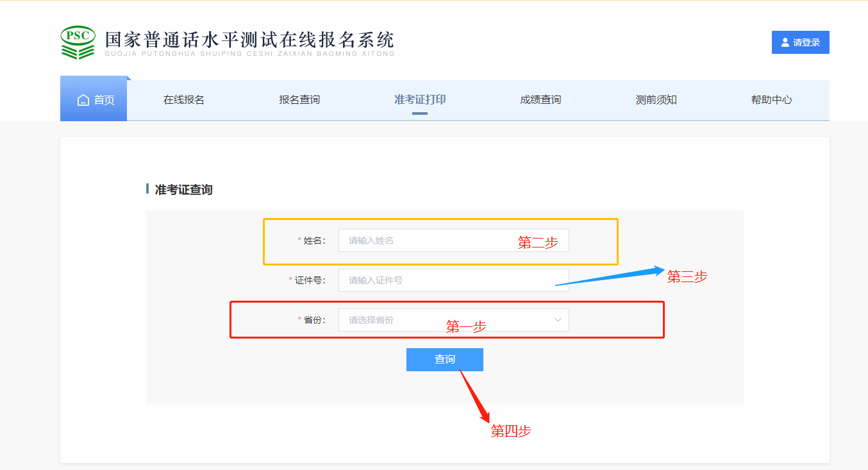Click the site title 国家普通话水平测试在线报名系统
The width and height of the screenshot is (868, 470).
pos(249,40)
